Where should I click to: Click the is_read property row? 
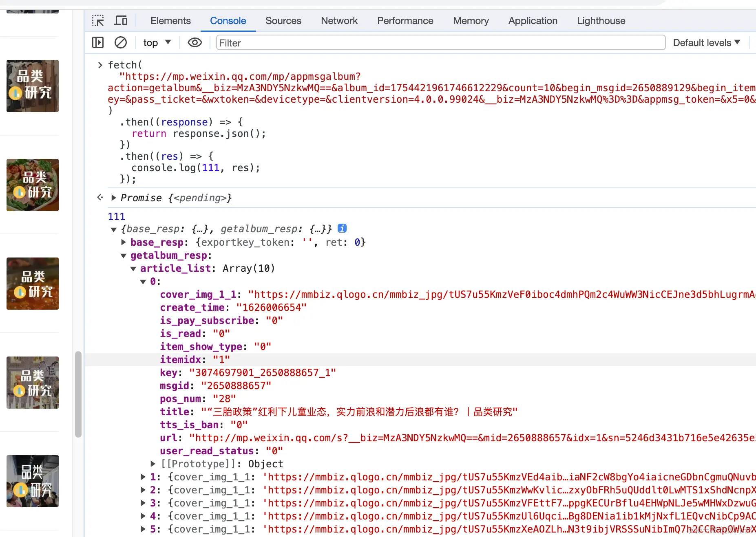click(195, 334)
